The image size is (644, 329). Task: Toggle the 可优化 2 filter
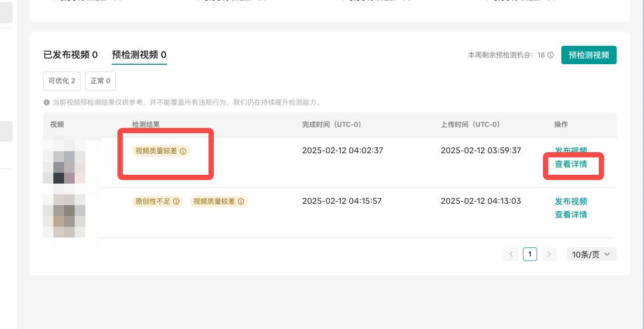point(62,81)
